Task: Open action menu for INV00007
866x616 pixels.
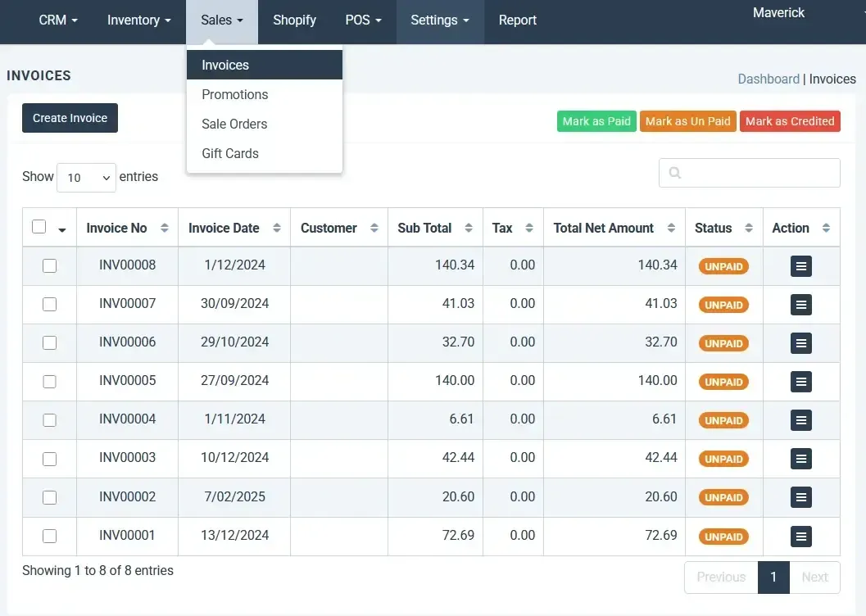Action: pos(800,305)
